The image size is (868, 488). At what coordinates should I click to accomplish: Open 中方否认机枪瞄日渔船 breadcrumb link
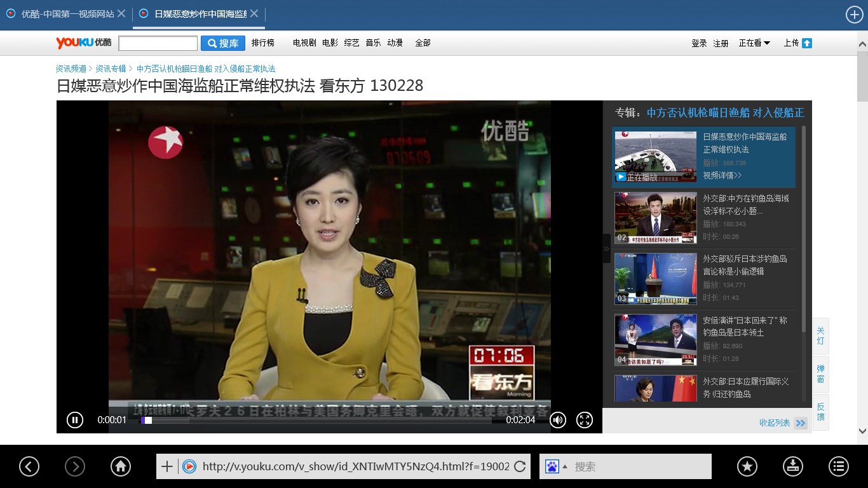[x=206, y=69]
